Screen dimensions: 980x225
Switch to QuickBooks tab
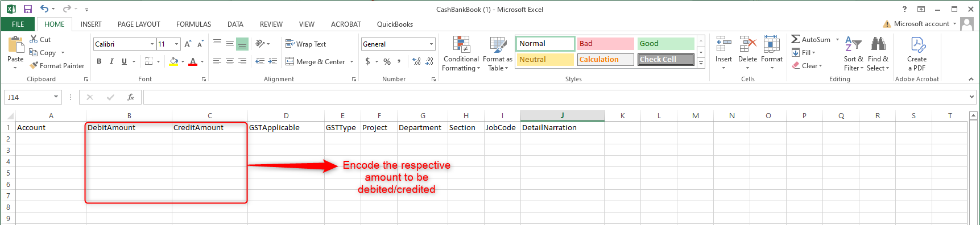(395, 24)
